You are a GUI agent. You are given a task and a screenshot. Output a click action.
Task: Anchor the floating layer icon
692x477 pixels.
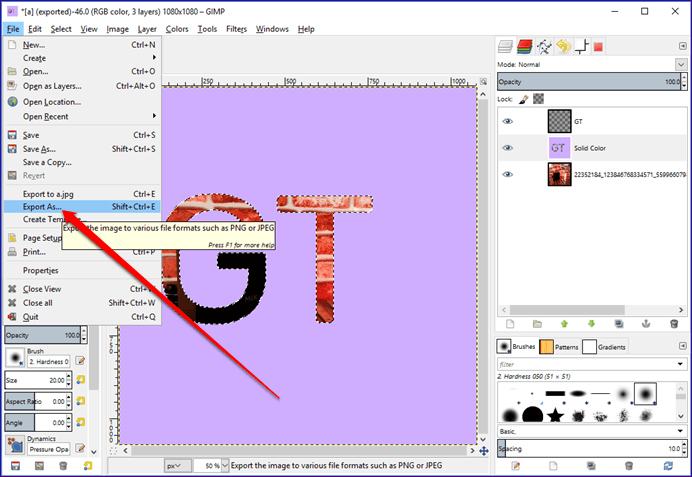coord(646,324)
